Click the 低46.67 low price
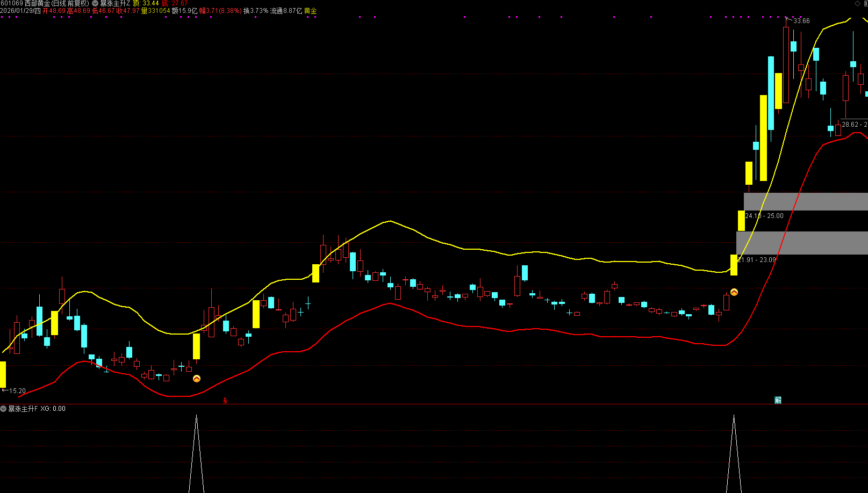Image resolution: width=868 pixels, height=493 pixels. pyautogui.click(x=104, y=11)
